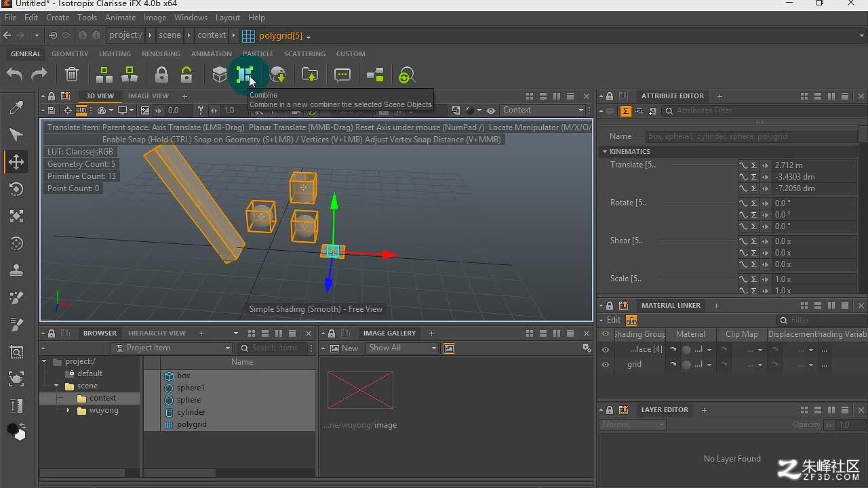This screenshot has height=488, width=868.
Task: Click the black and white color swatch tool
Action: pos(16,431)
